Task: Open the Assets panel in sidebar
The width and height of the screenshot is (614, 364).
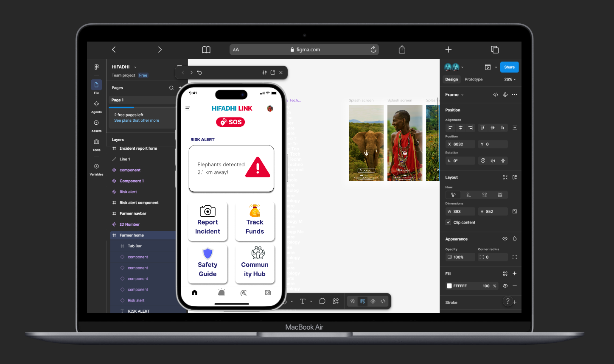Action: 96,126
